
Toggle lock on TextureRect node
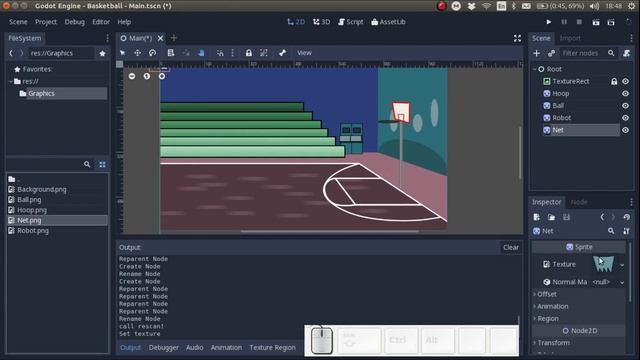[614, 82]
